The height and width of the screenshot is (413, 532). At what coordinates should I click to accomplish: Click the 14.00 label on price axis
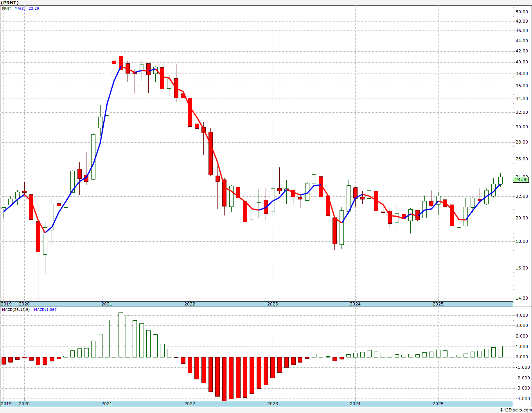click(x=522, y=298)
